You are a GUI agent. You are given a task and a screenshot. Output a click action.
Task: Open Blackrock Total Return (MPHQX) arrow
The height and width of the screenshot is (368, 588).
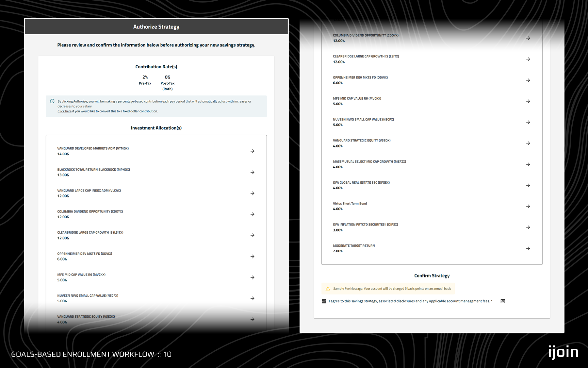252,172
